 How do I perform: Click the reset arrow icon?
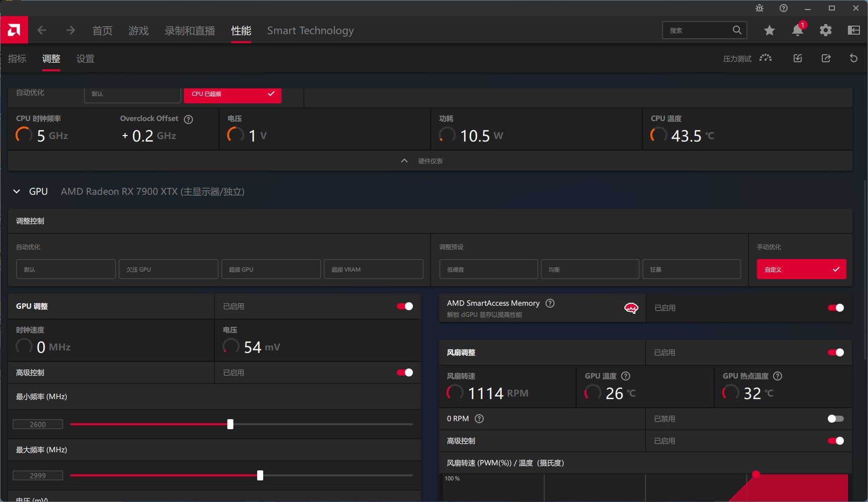[x=853, y=58]
